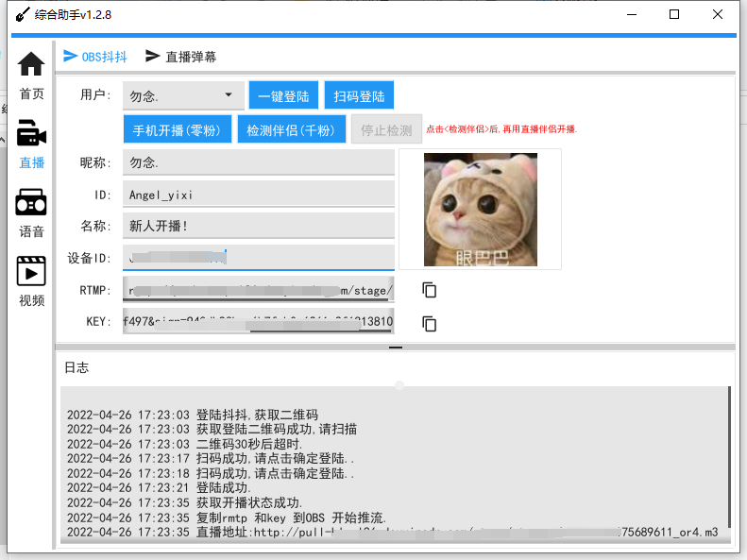Switch to the OBS抖抖 tab
The width and height of the screenshot is (747, 560).
[95, 57]
